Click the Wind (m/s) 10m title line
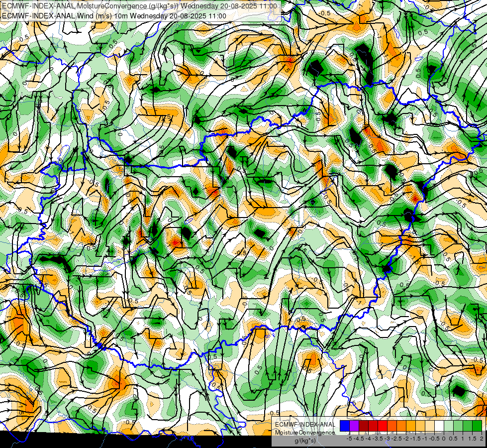Screen dimensions: 487x448 [x=114, y=16]
